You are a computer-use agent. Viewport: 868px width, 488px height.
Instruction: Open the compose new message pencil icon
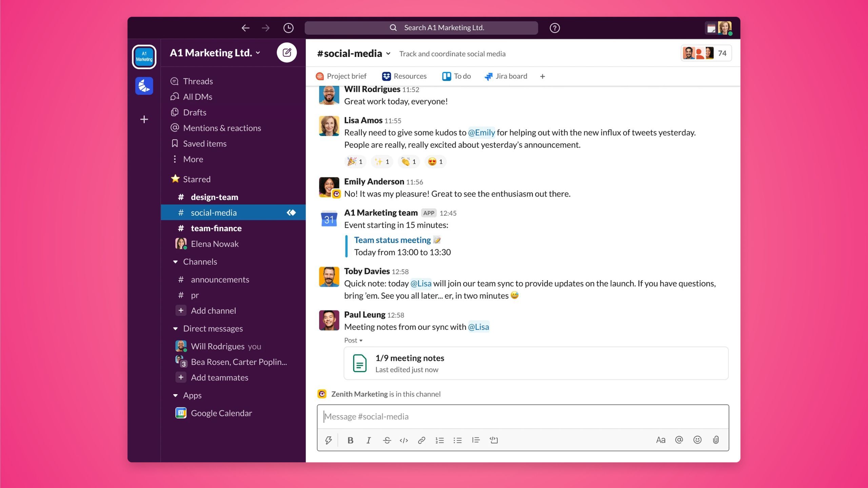tap(287, 53)
